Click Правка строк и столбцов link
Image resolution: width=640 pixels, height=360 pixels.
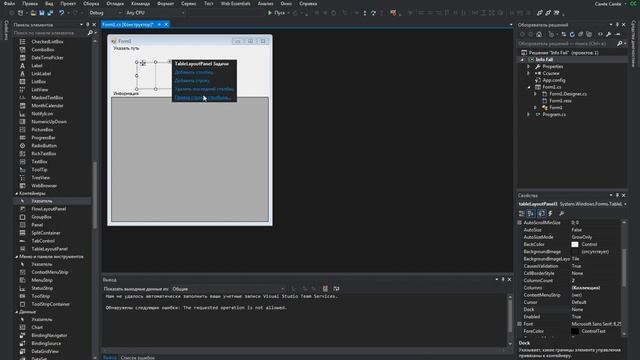[202, 98]
